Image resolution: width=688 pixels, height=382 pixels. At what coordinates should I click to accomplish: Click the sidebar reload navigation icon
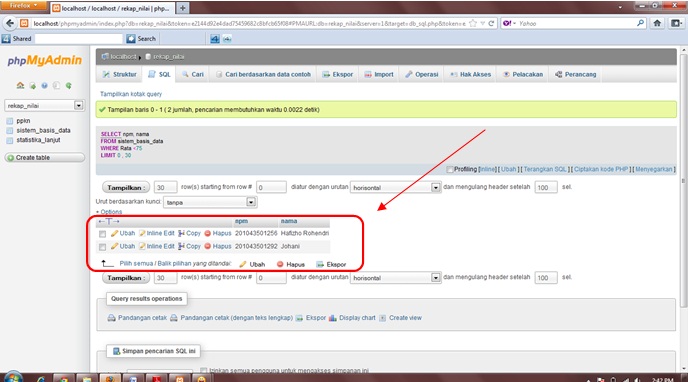pos(68,86)
